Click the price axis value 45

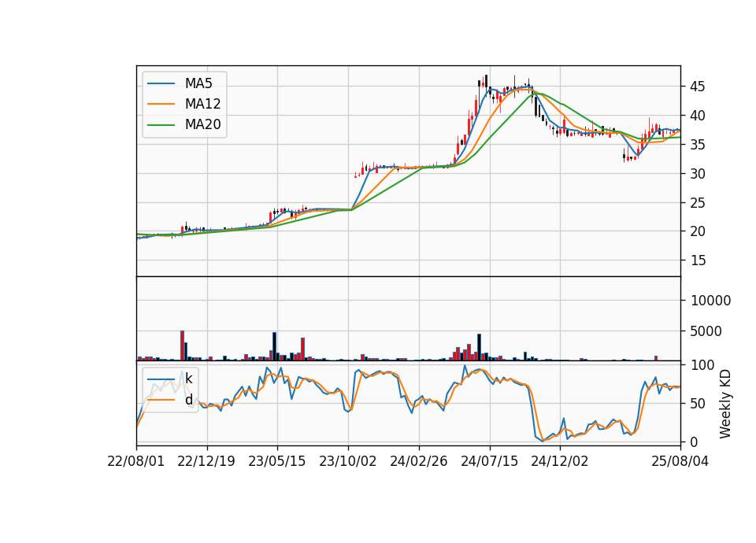pos(697,87)
